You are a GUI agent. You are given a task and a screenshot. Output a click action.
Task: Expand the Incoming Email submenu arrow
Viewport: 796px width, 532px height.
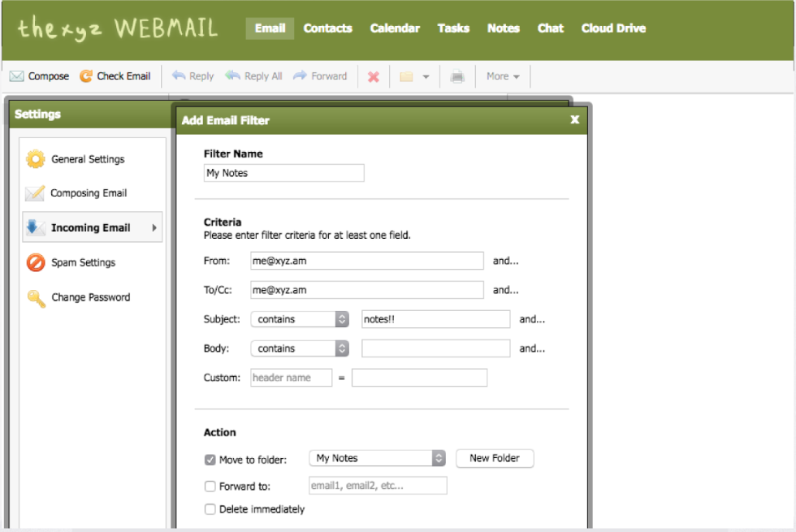tap(154, 228)
